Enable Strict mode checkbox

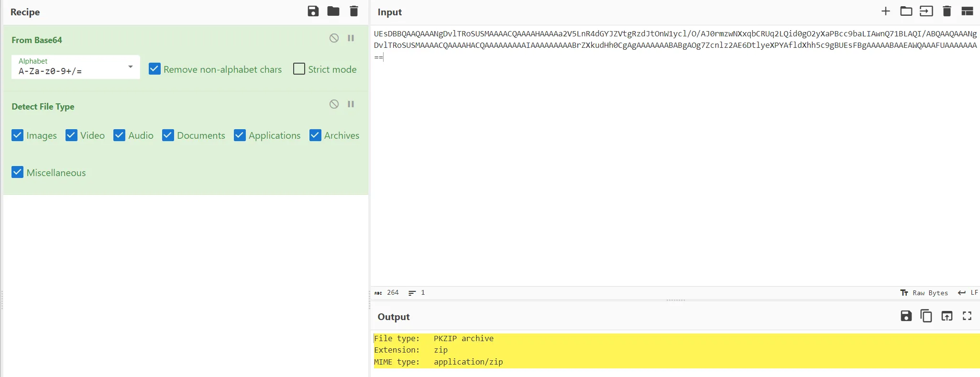[299, 69]
